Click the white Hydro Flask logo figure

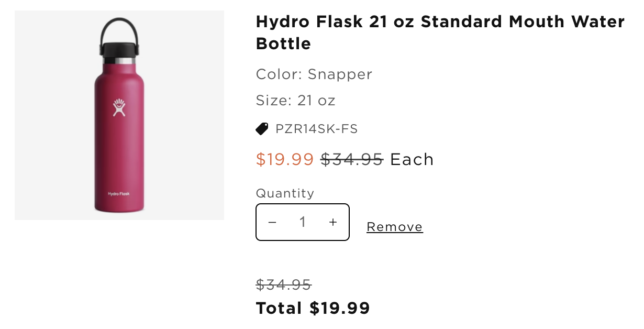119,107
